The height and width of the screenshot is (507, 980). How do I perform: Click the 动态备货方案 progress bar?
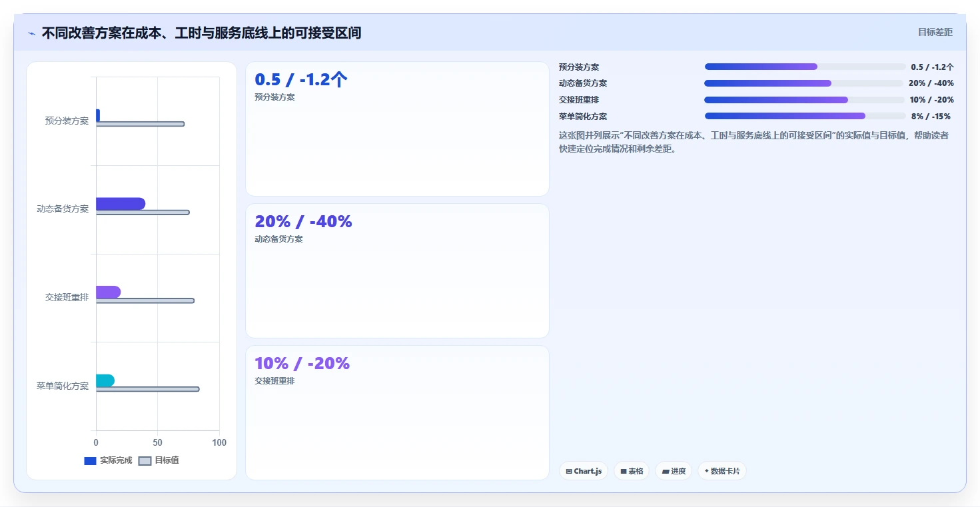coord(803,83)
